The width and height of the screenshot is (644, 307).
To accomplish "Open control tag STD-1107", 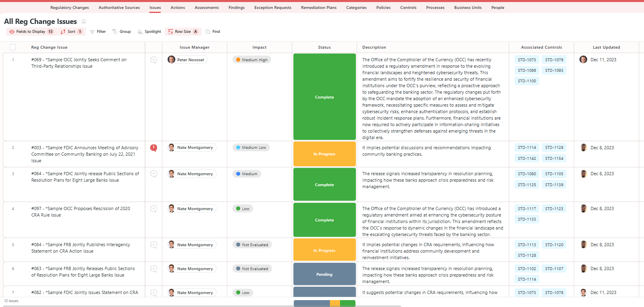I will (x=554, y=268).
